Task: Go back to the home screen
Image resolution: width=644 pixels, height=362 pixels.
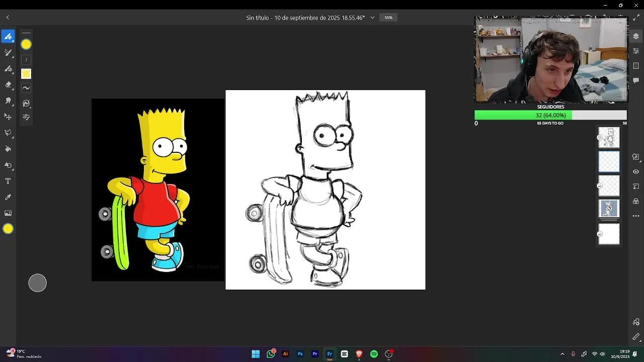Action: [x=8, y=18]
